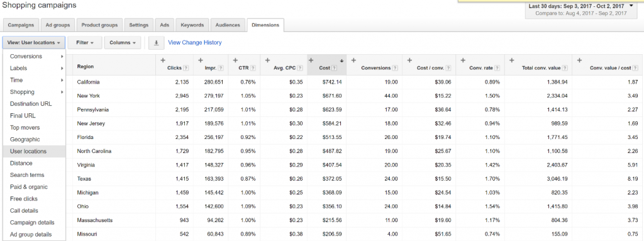Click the help icon next to CTR
Screen dimensions: 644x241
[253, 68]
